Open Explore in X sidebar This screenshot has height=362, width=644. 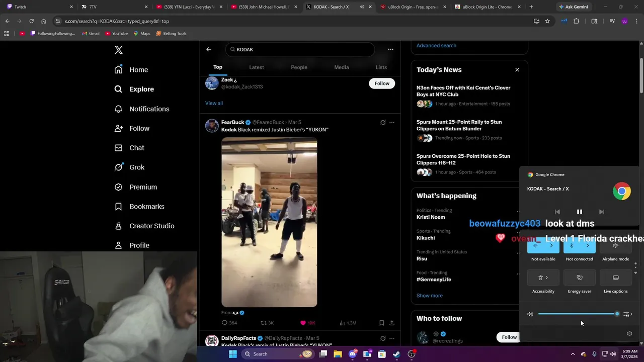[x=134, y=89]
